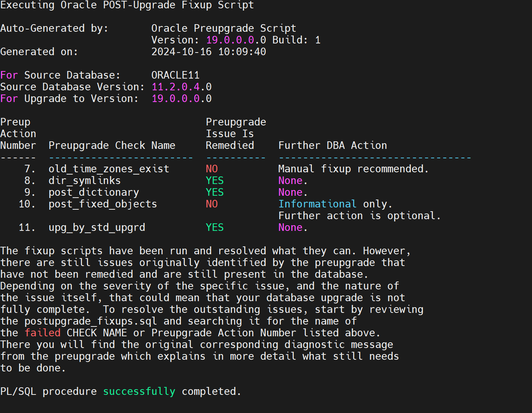Click the source database name ORACLE11
532x413 pixels.
[175, 75]
